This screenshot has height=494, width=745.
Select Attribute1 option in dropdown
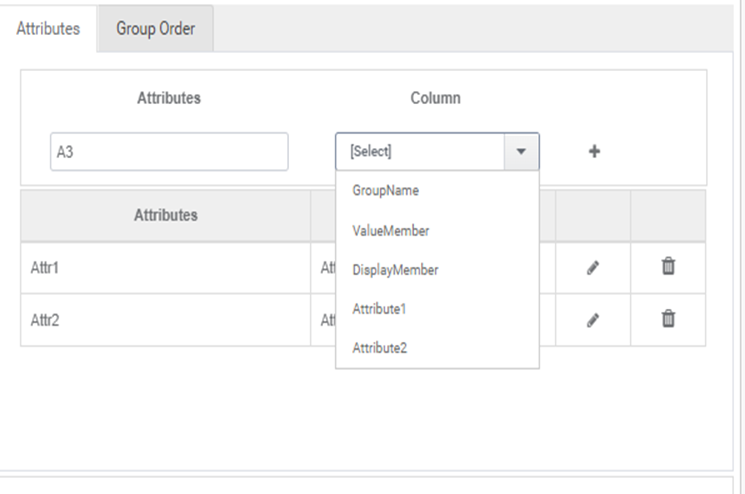437,309
